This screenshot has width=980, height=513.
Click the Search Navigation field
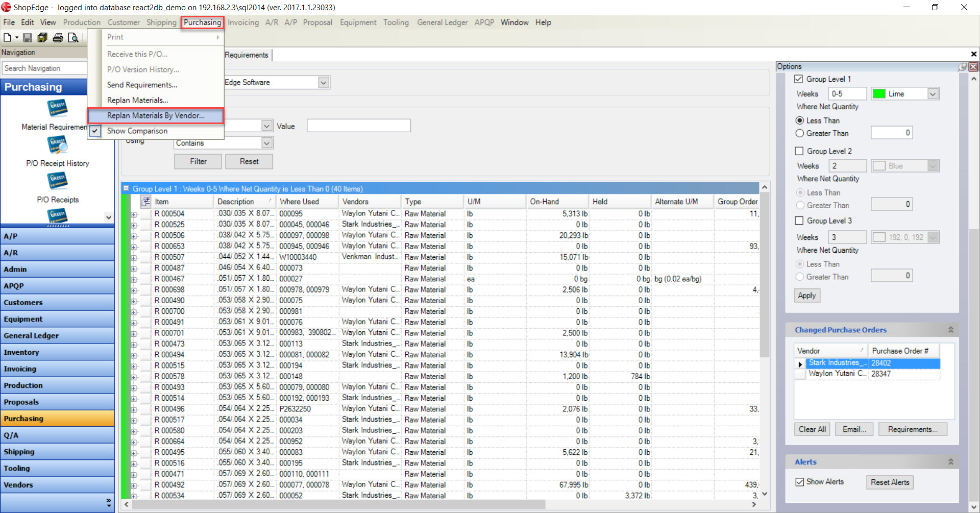pyautogui.click(x=45, y=68)
